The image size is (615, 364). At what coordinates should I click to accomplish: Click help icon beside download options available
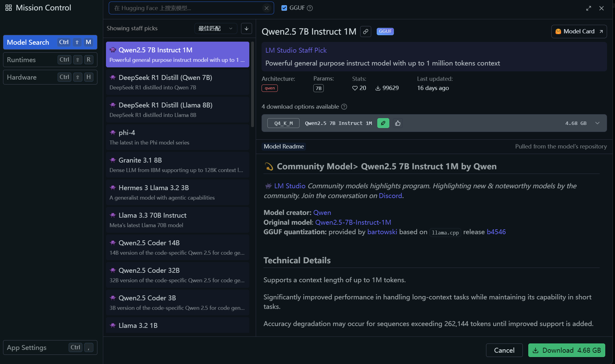[344, 107]
